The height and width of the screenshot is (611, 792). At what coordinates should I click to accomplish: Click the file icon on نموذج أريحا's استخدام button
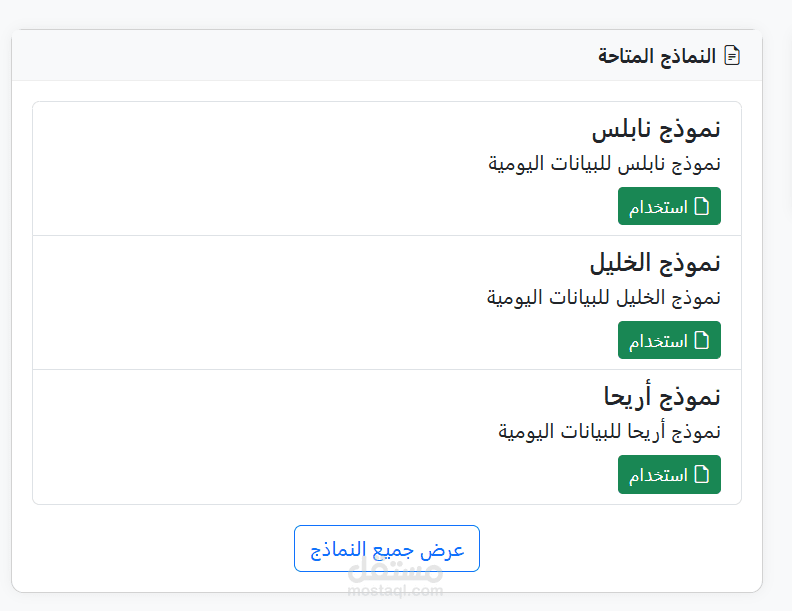[702, 475]
